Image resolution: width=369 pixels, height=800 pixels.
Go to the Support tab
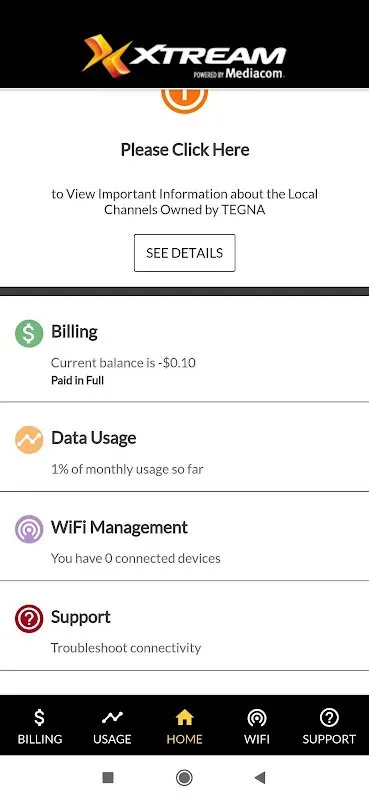(329, 727)
